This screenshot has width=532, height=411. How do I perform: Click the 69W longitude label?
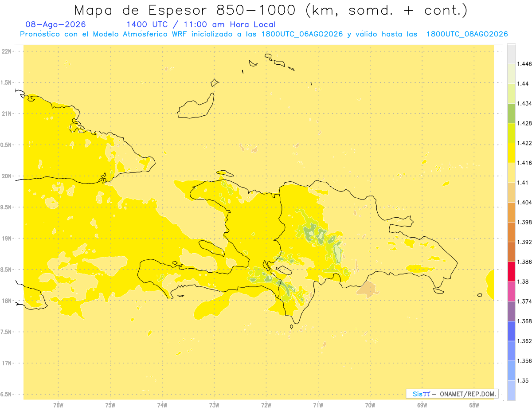pos(422,405)
